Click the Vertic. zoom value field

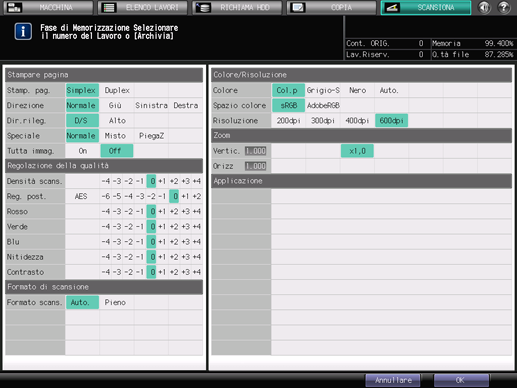click(x=256, y=151)
